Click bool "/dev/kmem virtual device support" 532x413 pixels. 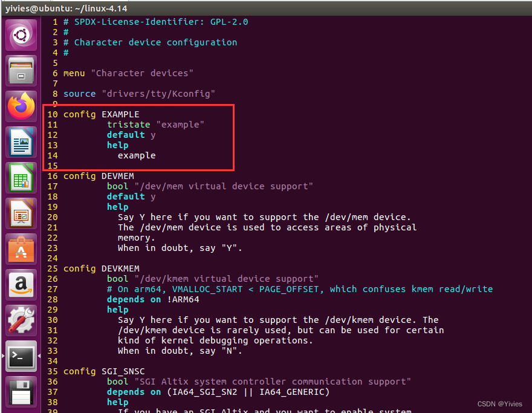pyautogui.click(x=212, y=279)
